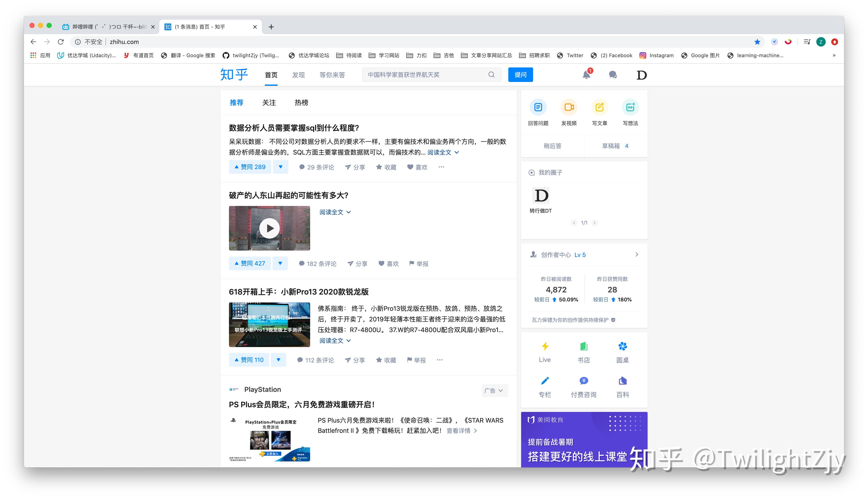The width and height of the screenshot is (868, 499).
Task: Open the media control playlist icon in toolbar
Action: 807,42
